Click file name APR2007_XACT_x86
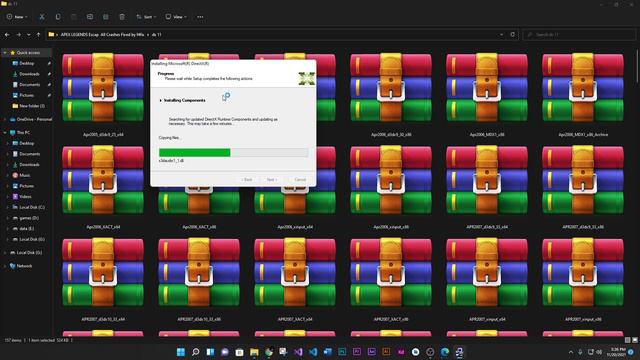 click(391, 319)
